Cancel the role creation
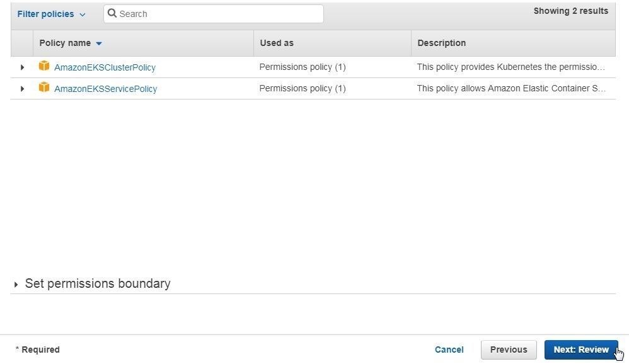This screenshot has width=629, height=364. click(449, 350)
